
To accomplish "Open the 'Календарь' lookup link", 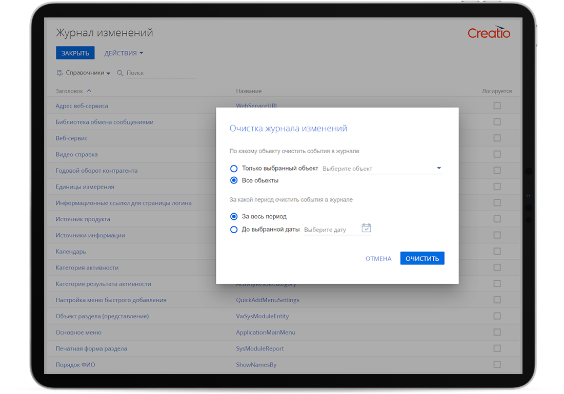I will pyautogui.click(x=70, y=252).
